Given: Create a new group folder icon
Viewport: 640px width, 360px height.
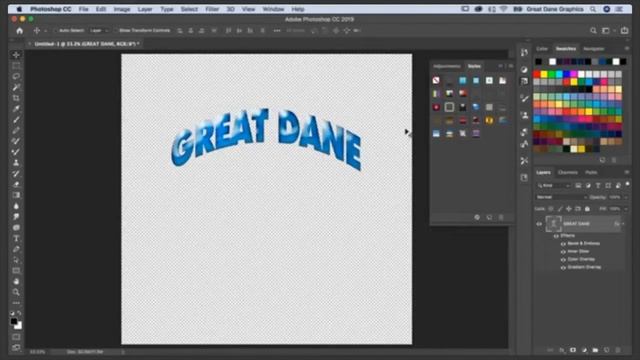Looking at the screenshot, I should [x=595, y=350].
